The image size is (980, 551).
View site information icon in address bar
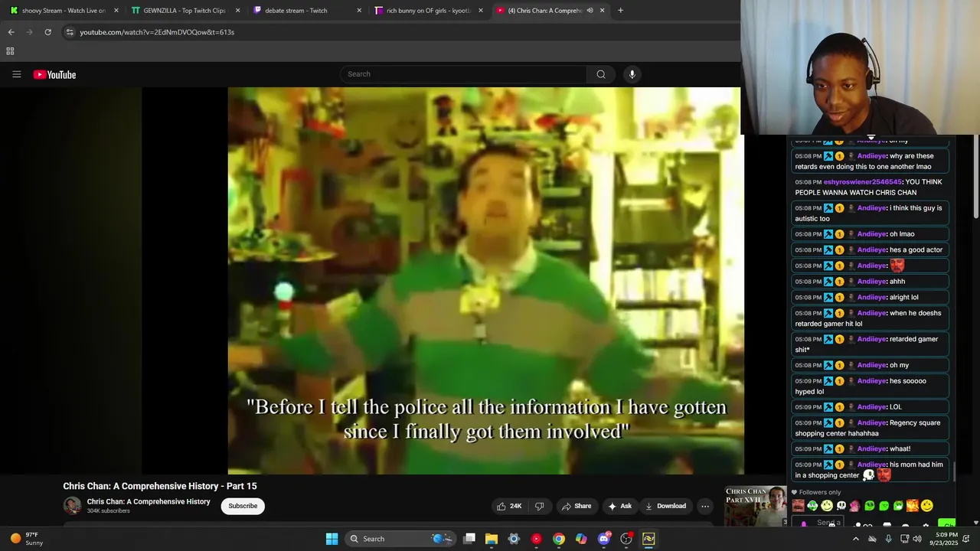[x=70, y=32]
